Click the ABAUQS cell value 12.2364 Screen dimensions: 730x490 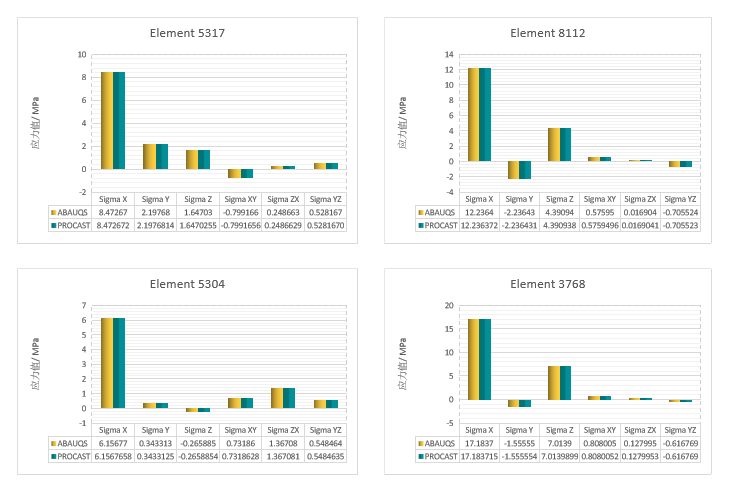pos(479,212)
